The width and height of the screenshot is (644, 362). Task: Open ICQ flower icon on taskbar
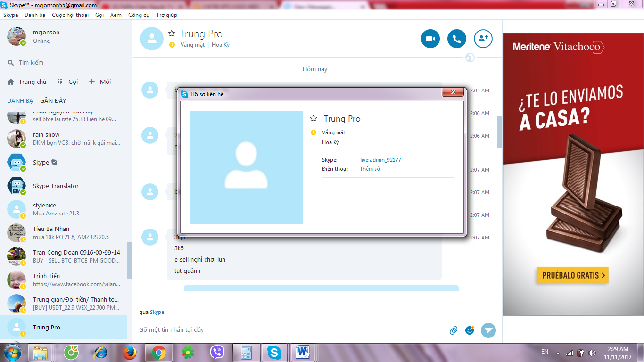(x=188, y=352)
